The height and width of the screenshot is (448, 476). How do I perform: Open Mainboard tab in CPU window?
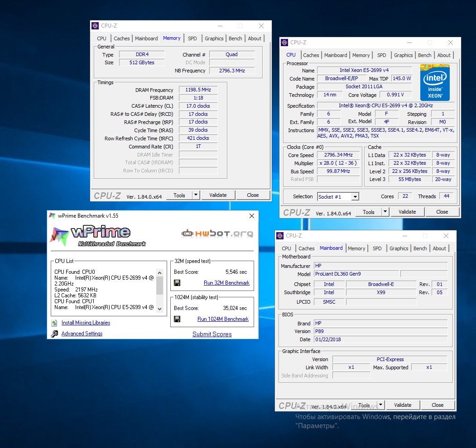pyautogui.click(x=336, y=55)
